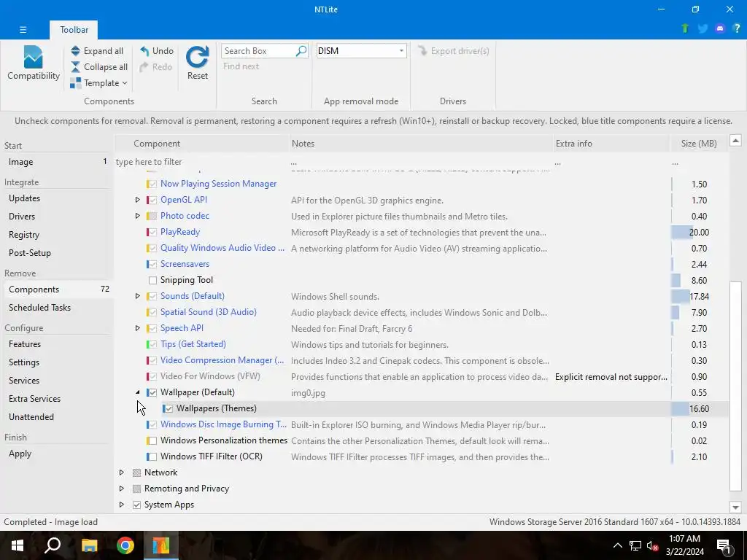This screenshot has height=560, width=747.
Task: Launch Chrome from taskbar
Action: tap(125, 545)
